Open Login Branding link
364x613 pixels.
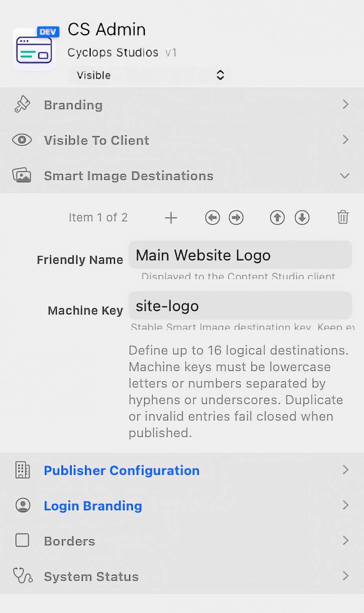pyautogui.click(x=93, y=506)
